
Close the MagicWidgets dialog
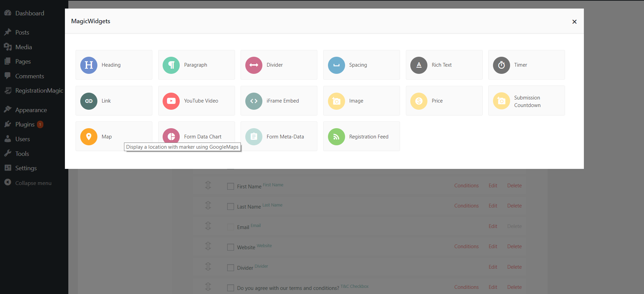[574, 22]
